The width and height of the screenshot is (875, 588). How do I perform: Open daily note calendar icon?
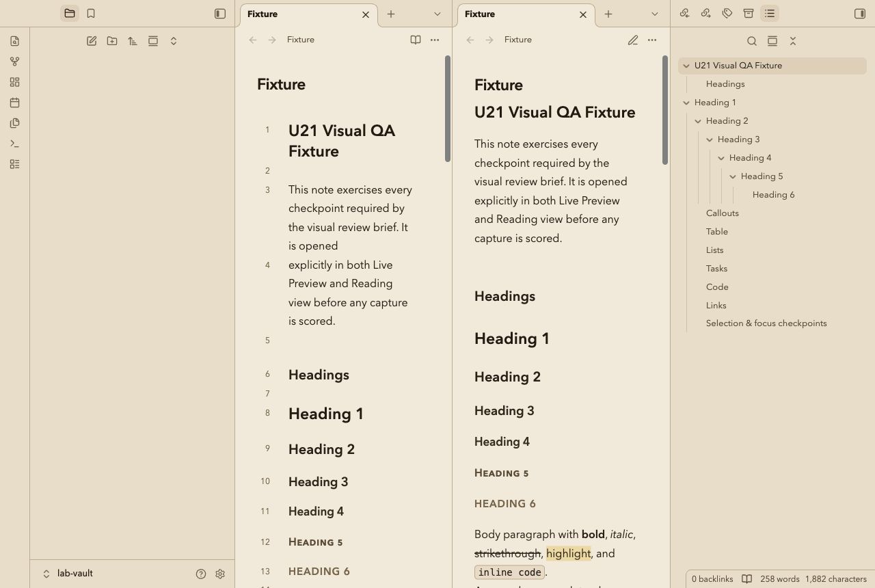pos(15,103)
